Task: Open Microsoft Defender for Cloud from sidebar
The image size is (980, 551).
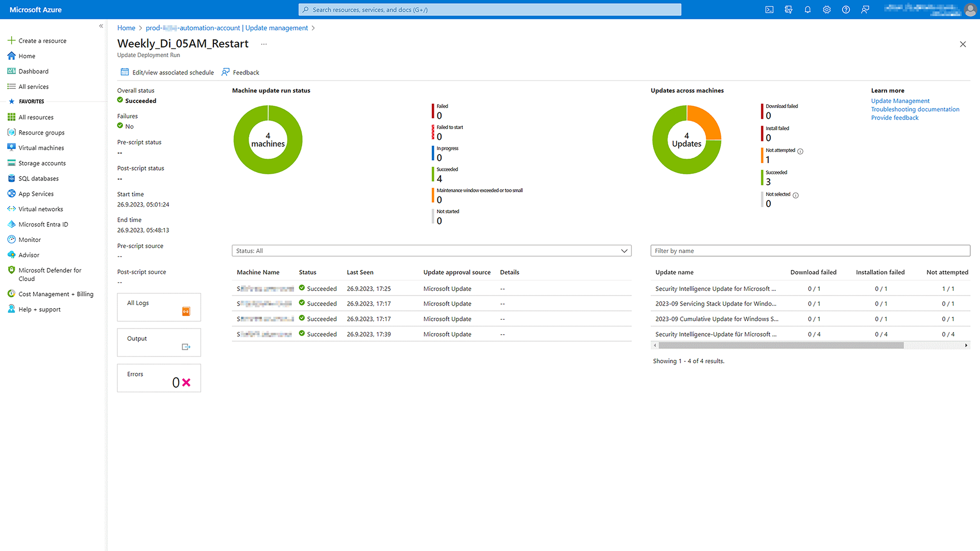Action: point(50,274)
